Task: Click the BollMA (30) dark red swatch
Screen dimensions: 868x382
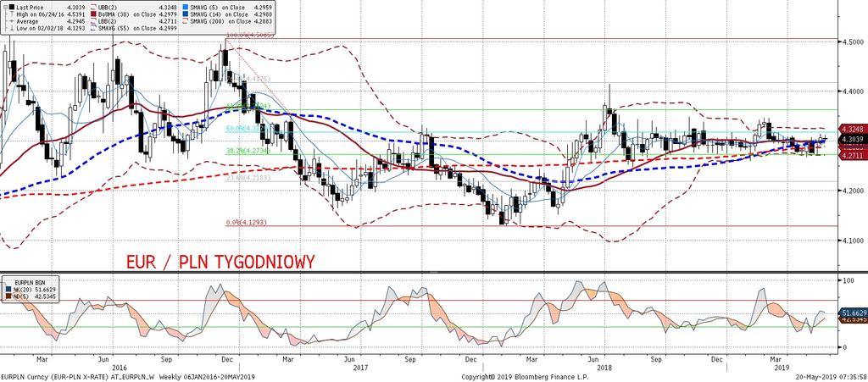Action: click(93, 14)
